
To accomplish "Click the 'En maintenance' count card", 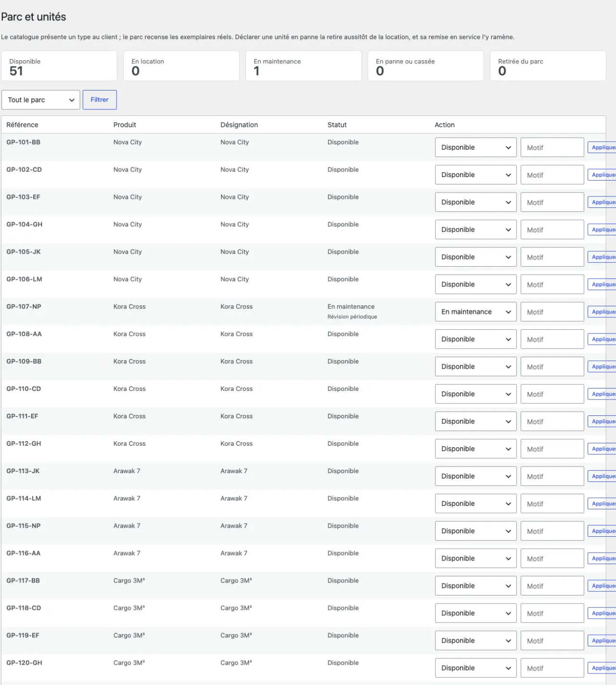I will coord(304,66).
